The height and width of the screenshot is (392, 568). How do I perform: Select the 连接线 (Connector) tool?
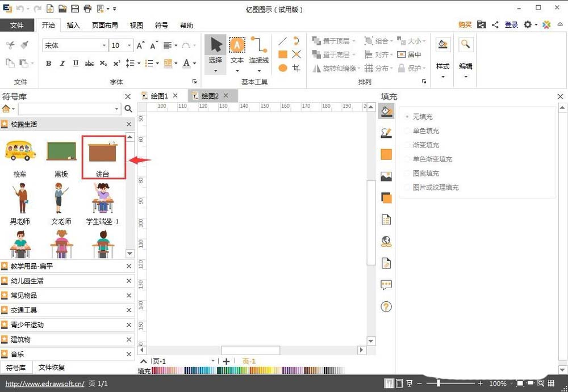click(x=258, y=45)
